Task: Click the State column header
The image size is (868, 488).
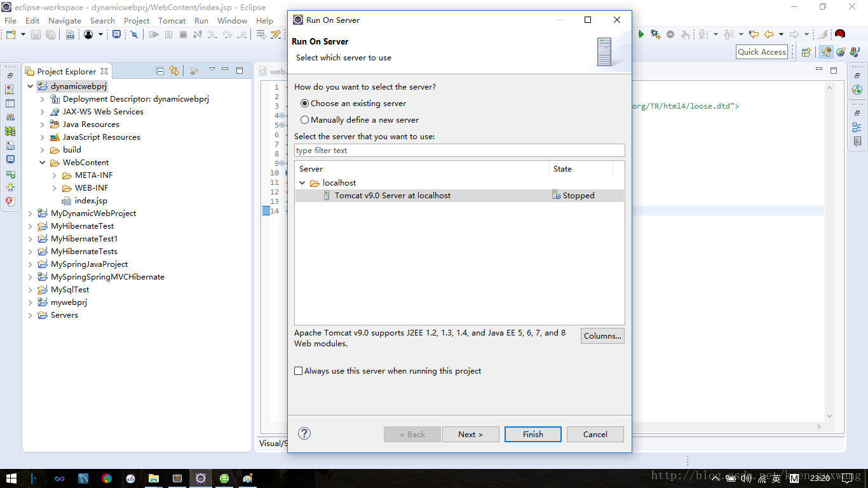Action: [x=581, y=169]
